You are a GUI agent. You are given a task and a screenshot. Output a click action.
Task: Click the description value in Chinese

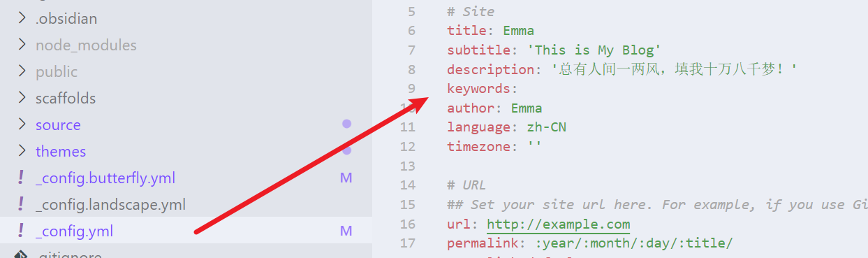tap(674, 69)
